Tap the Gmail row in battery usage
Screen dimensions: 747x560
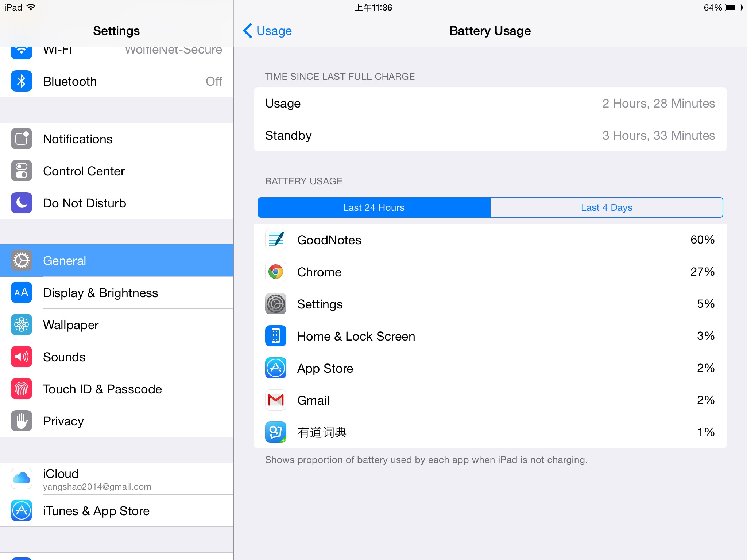pyautogui.click(x=490, y=400)
